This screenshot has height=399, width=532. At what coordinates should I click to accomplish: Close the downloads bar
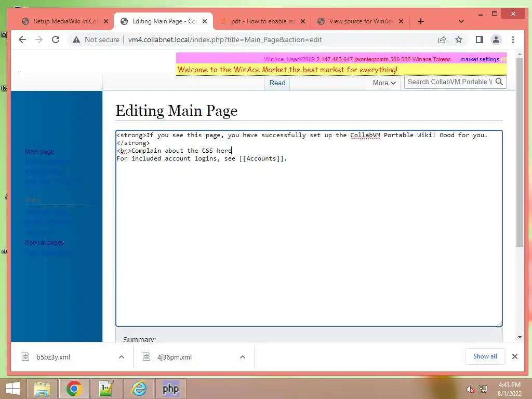[x=515, y=356]
